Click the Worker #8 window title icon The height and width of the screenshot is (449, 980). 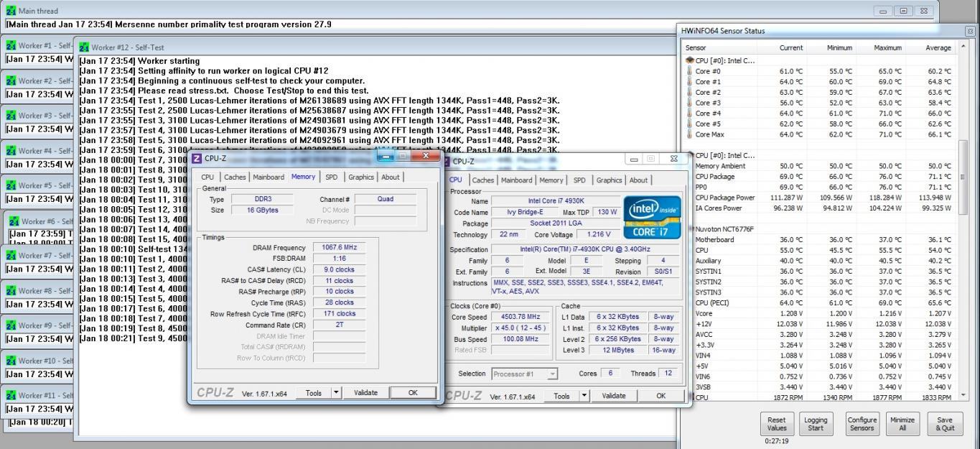pyautogui.click(x=10, y=291)
